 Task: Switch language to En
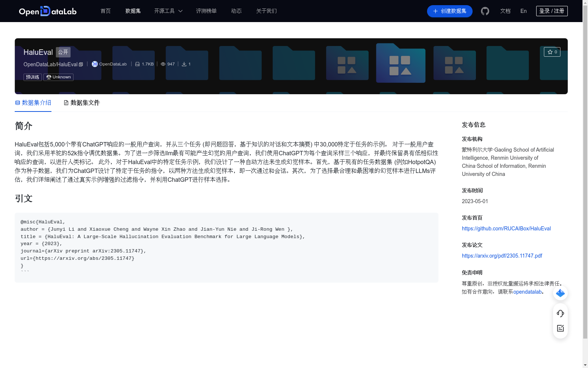524,11
